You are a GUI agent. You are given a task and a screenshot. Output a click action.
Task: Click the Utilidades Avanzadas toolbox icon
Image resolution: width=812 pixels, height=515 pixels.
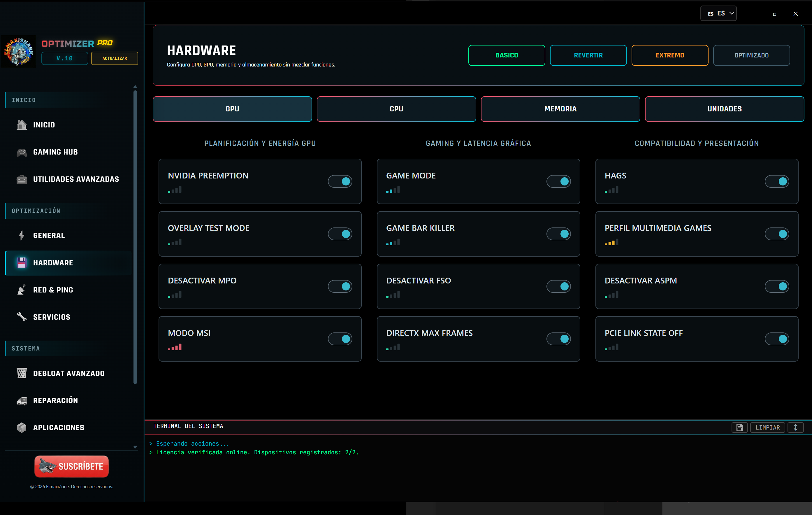click(22, 179)
